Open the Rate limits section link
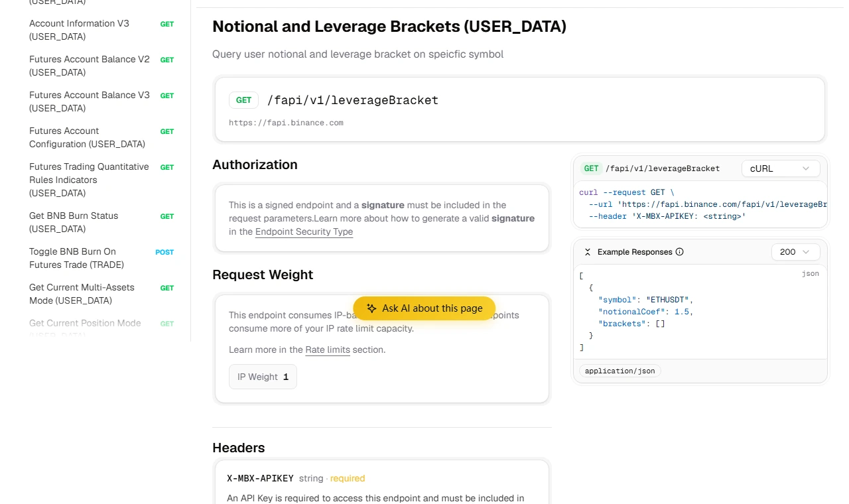The height and width of the screenshot is (504, 849). tap(328, 349)
